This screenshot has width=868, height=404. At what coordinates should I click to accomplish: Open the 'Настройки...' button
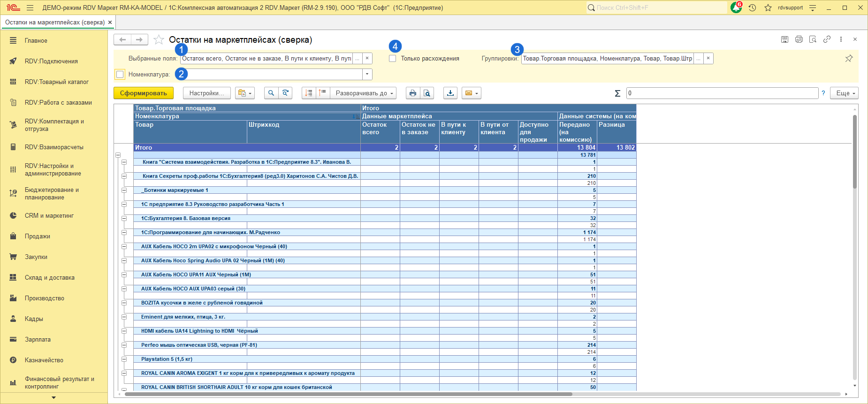click(206, 93)
